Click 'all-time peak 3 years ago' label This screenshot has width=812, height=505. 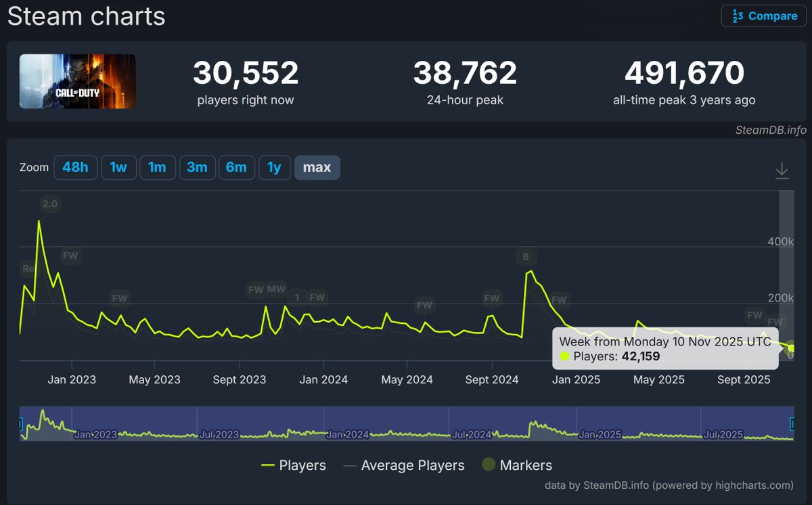click(x=684, y=100)
